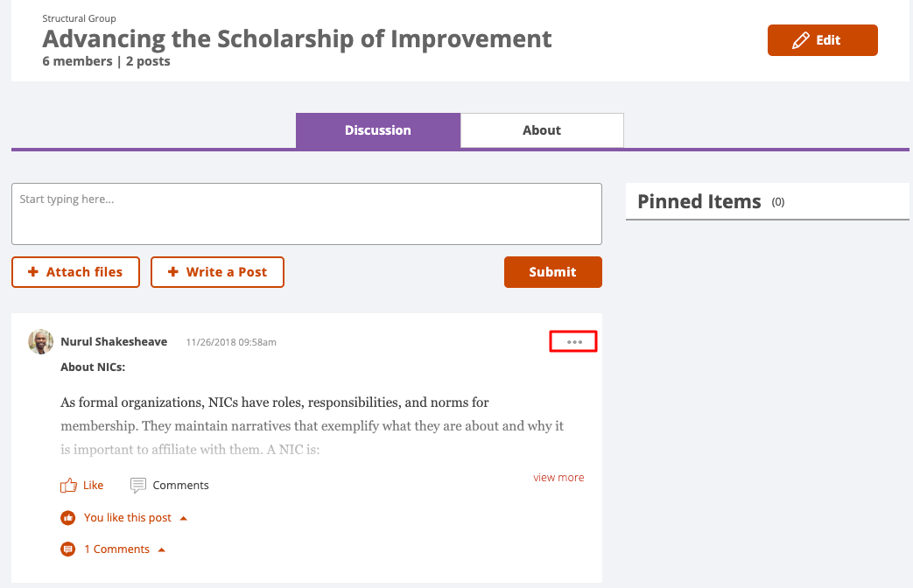The height and width of the screenshot is (588, 913).
Task: Select the Discussion tab
Action: 378,130
